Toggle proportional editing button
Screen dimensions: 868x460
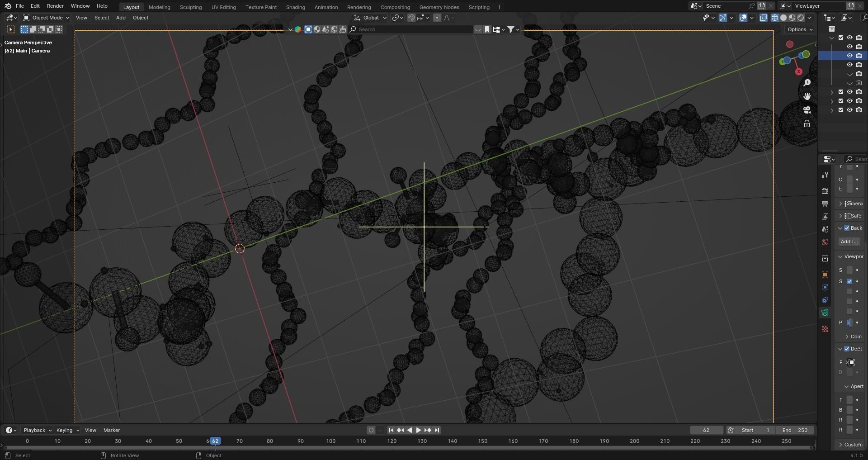coord(437,18)
